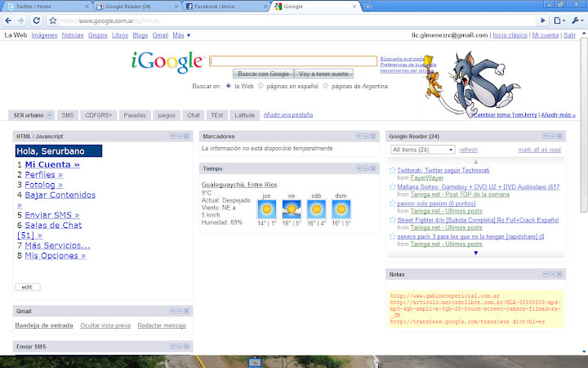Image resolution: width=588 pixels, height=368 pixels.
Task: Switch to the Pavadas tab
Action: 135,115
